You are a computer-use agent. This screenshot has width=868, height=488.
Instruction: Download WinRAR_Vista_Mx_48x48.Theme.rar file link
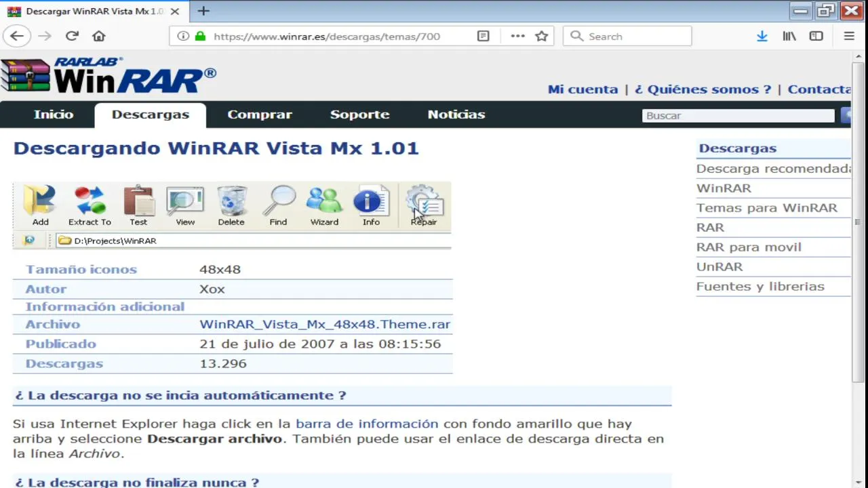coord(325,324)
